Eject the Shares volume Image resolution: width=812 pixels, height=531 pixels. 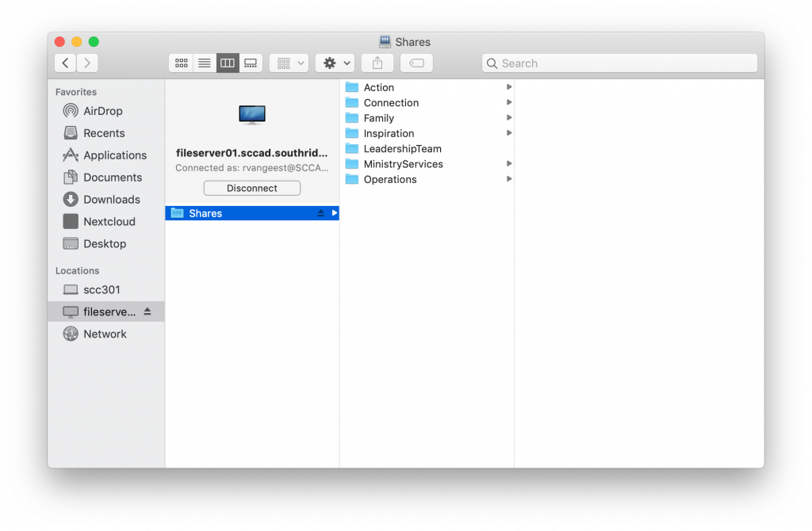click(321, 213)
